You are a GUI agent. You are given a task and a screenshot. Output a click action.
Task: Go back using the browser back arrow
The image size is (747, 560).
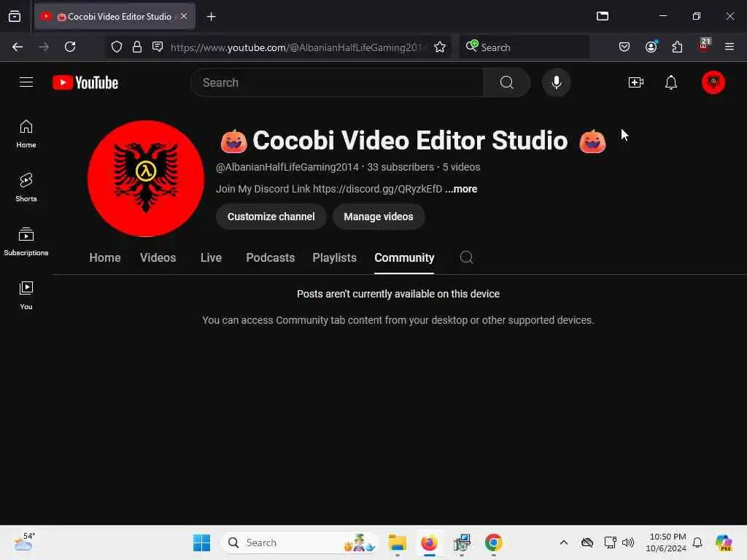pyautogui.click(x=18, y=47)
